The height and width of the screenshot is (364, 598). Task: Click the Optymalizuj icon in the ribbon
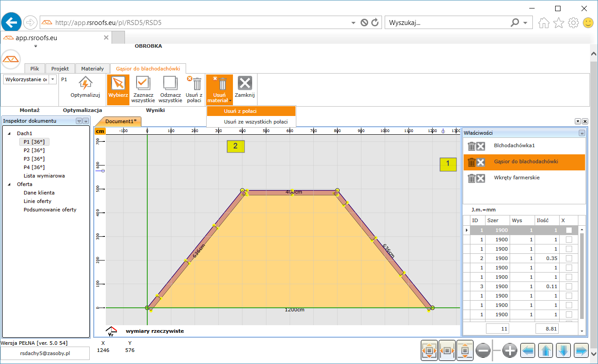pyautogui.click(x=85, y=83)
